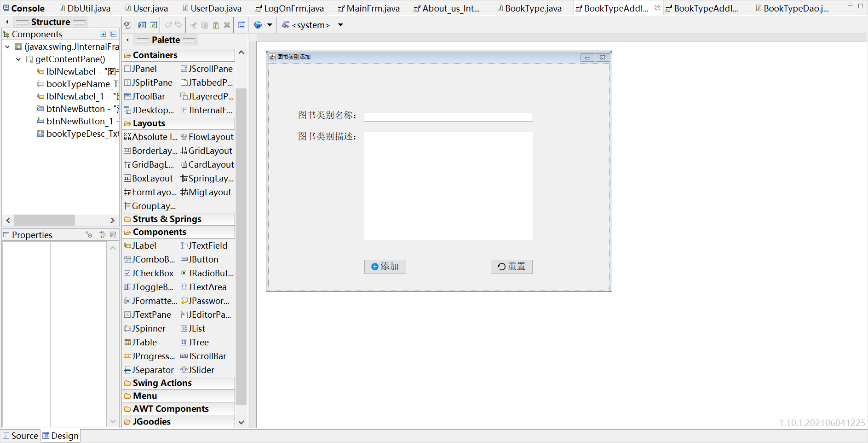
Task: Click the re-parse/refresh design icon
Action: point(153,25)
